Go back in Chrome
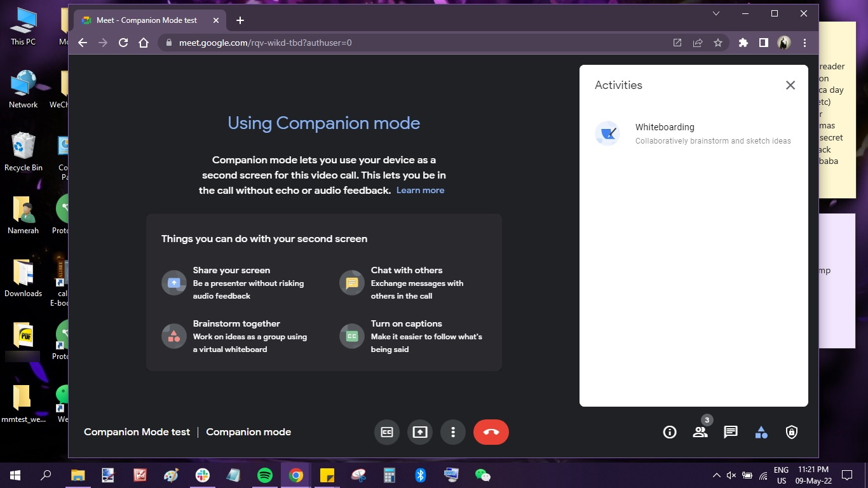The image size is (868, 488). click(83, 43)
